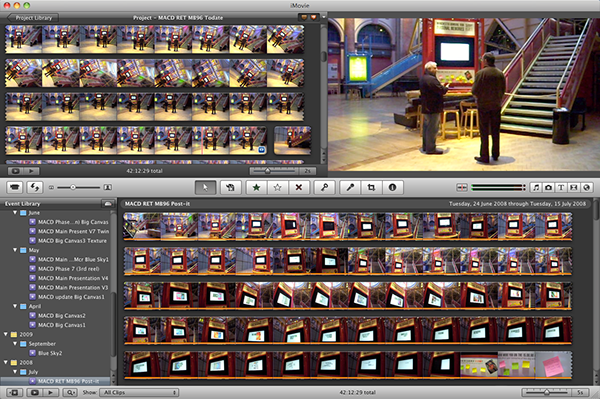
Task: Open the Show All Clips dropdown
Action: (x=139, y=392)
